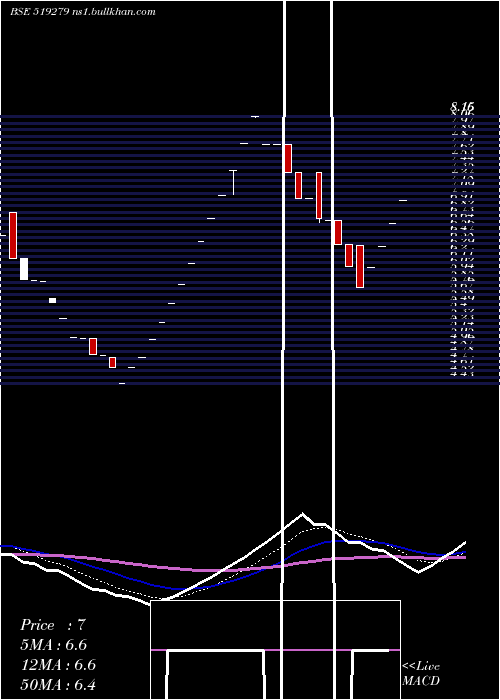Click the 8.15 top price-axis value

(462, 107)
